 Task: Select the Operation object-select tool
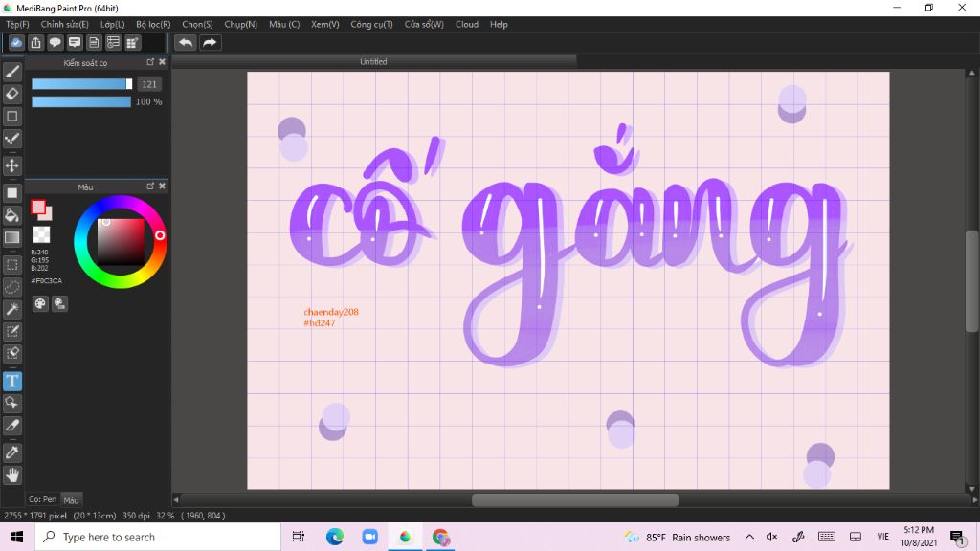[11, 403]
